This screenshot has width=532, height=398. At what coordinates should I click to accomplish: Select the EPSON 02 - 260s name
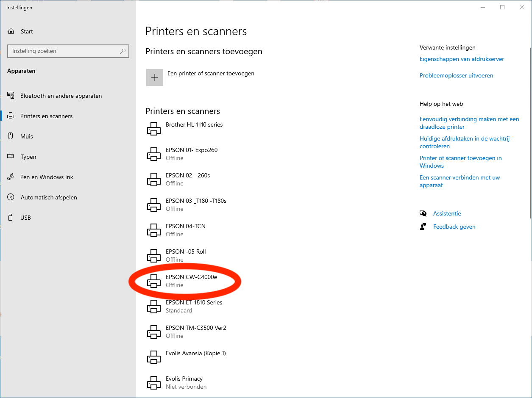pyautogui.click(x=188, y=175)
